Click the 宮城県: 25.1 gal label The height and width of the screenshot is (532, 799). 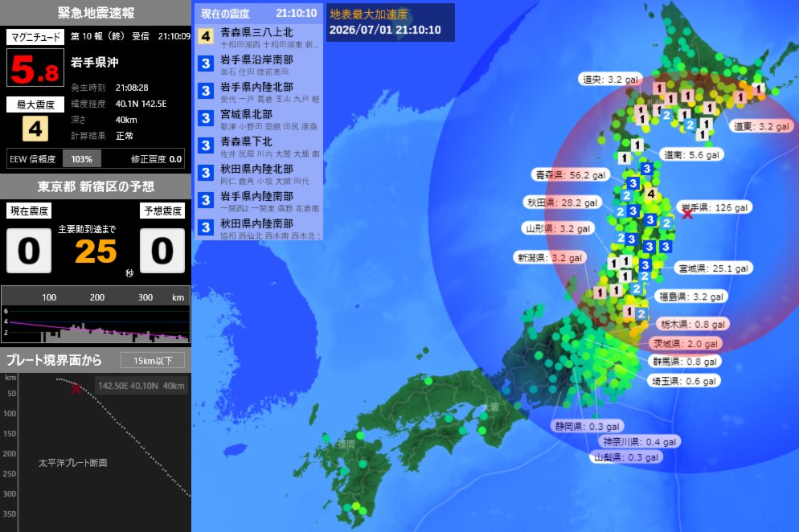[x=714, y=268]
